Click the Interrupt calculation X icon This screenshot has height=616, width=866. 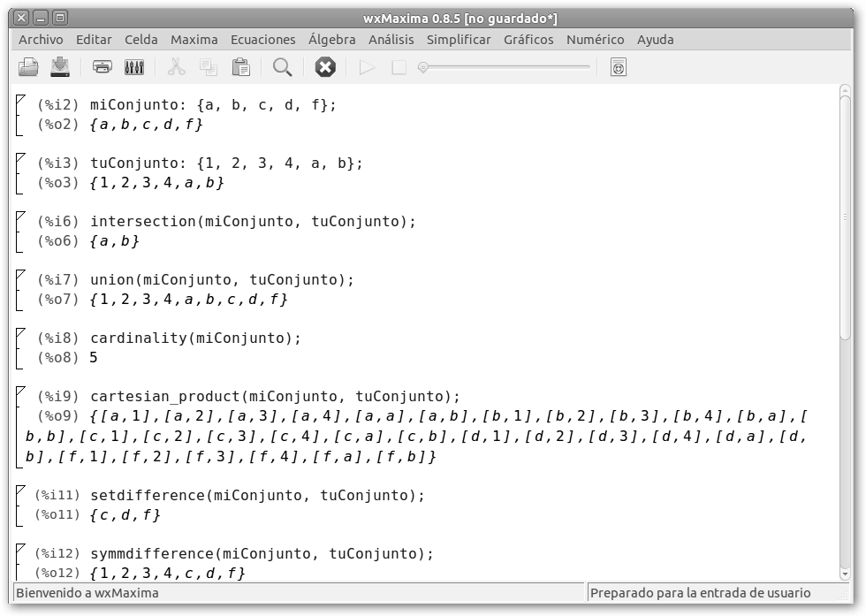[326, 67]
